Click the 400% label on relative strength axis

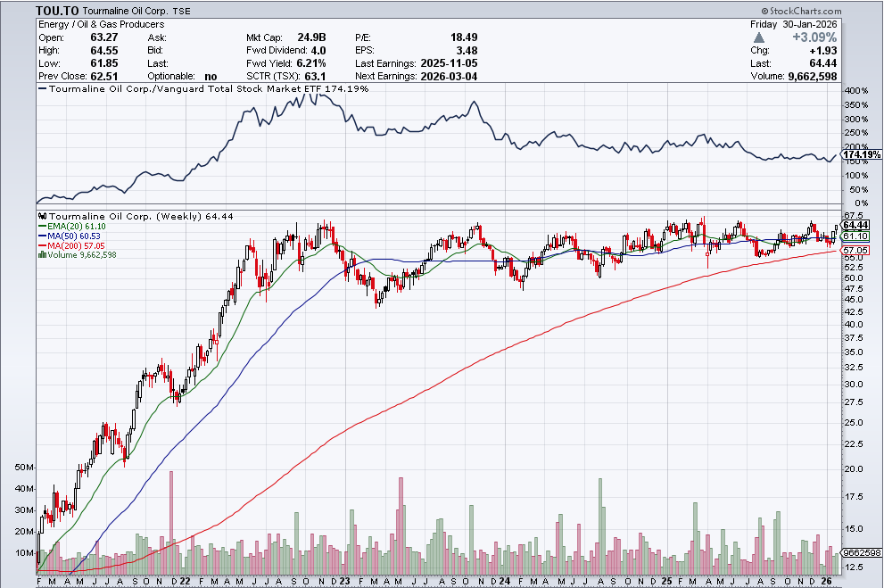[x=857, y=91]
